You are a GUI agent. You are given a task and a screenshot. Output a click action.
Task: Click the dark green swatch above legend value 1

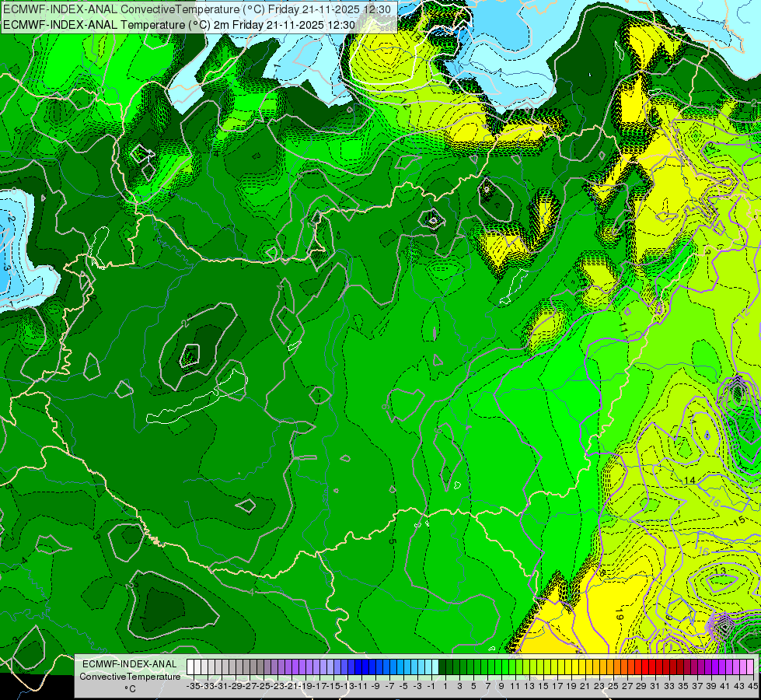coord(442,667)
